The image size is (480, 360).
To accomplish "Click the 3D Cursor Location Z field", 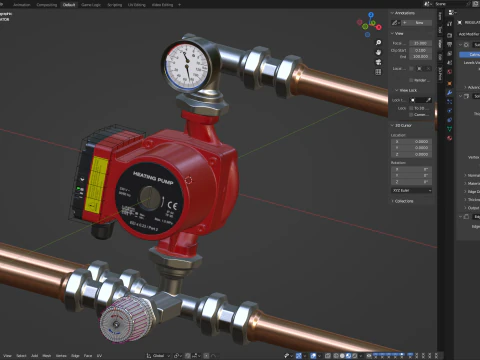I will pyautogui.click(x=411, y=154).
